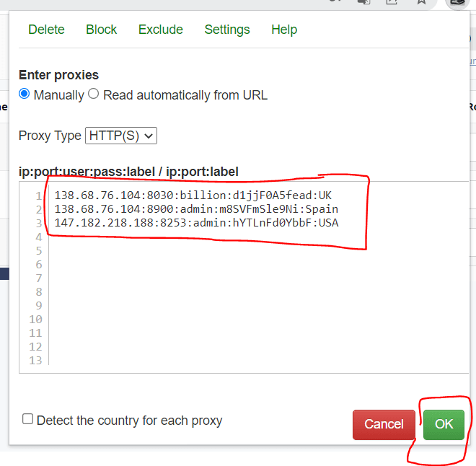Choose Read automatically from URL option
Image resolution: width=476 pixels, height=466 pixels.
(93, 94)
